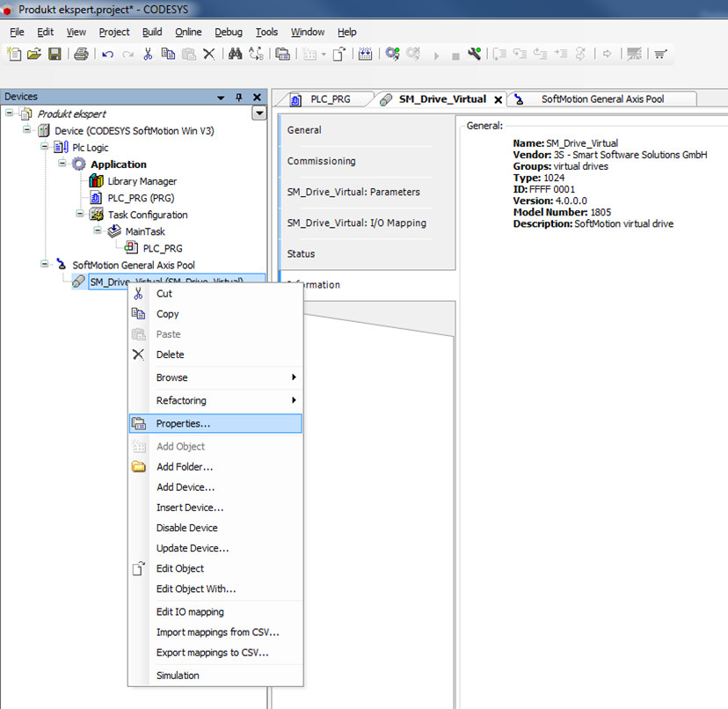This screenshot has width=728, height=709.
Task: Open the dropdown button beside Produkt ekspert
Action: (259, 113)
